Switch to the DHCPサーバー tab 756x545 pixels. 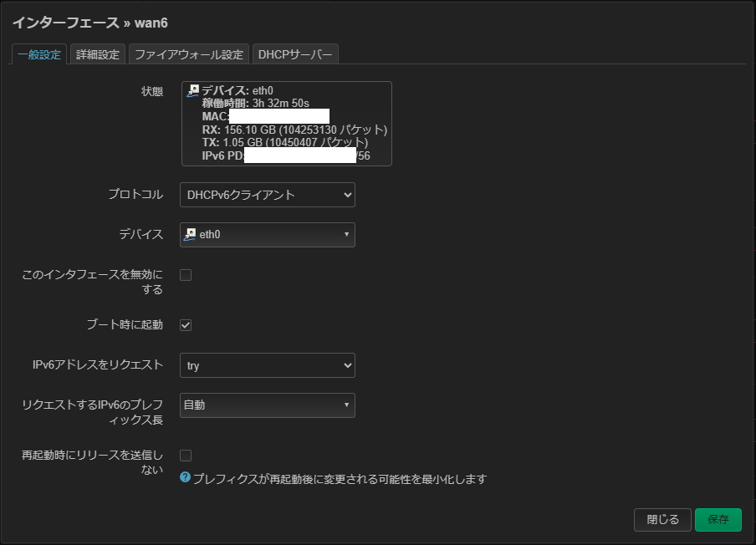[295, 54]
